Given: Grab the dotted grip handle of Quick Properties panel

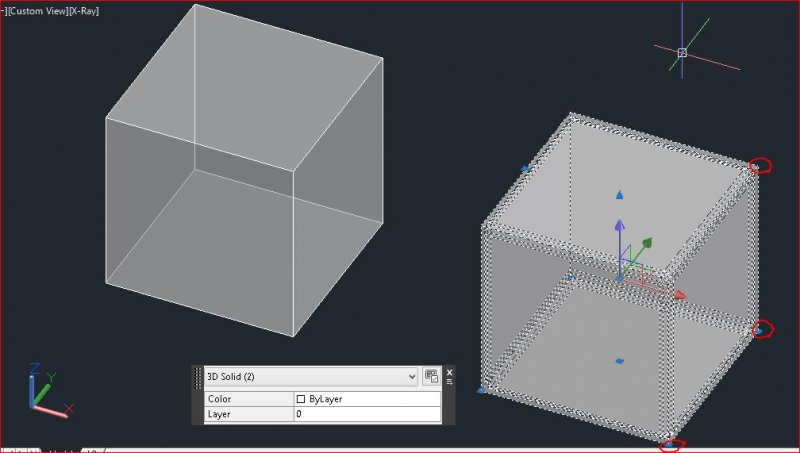Looking at the screenshot, I should coord(198,379).
